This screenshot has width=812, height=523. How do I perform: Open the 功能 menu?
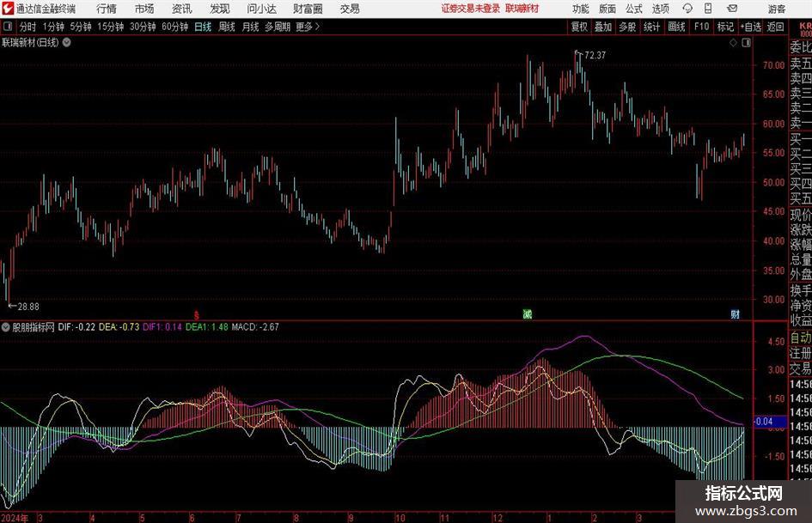point(581,9)
